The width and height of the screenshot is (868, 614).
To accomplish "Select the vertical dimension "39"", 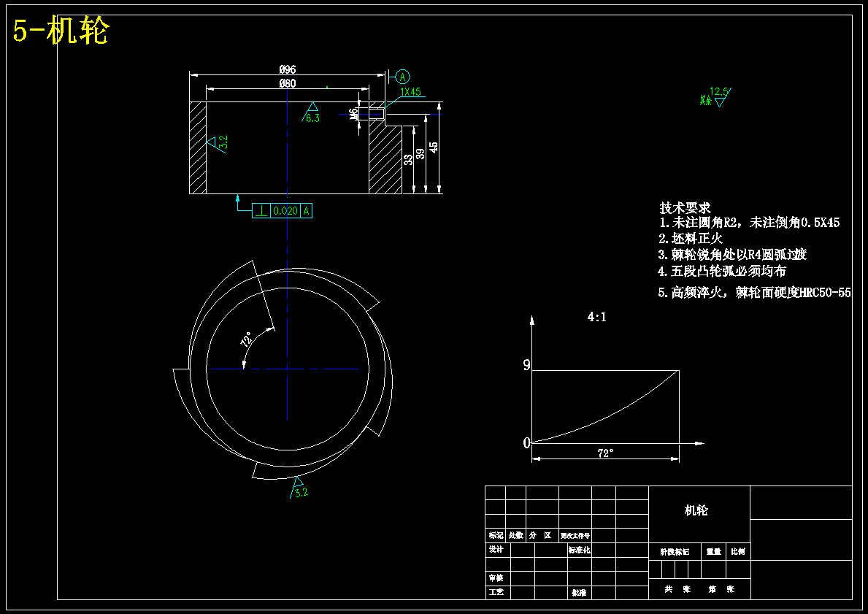I will click(x=420, y=154).
